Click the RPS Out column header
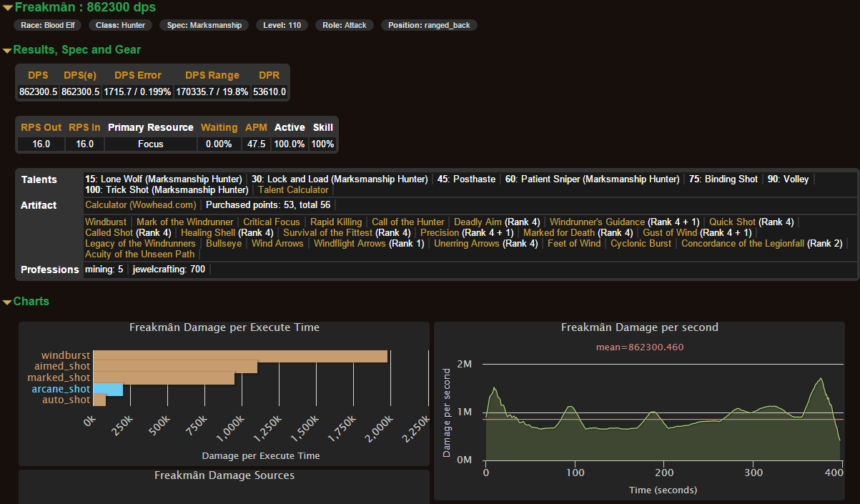860x504 pixels. 41,127
